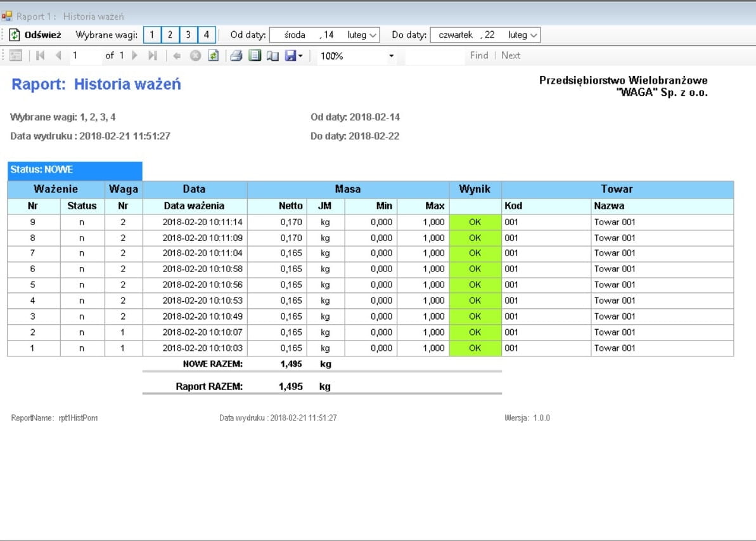Toggle scale 4 in Wybrane wagi
The width and height of the screenshot is (756, 541).
207,35
